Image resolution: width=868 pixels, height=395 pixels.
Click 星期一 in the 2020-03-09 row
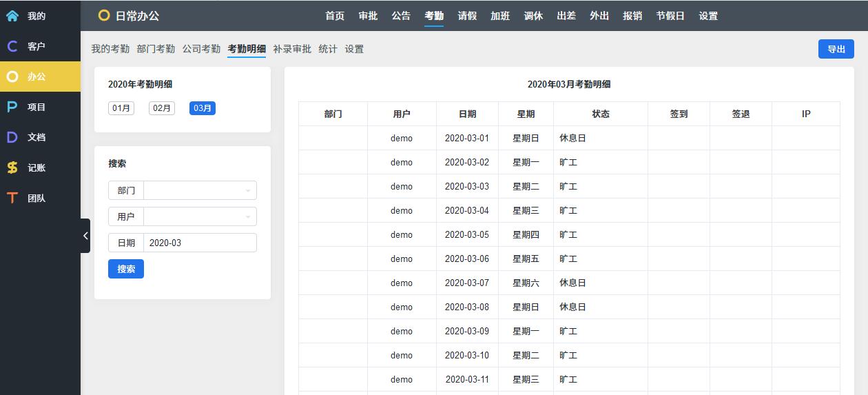click(x=526, y=331)
